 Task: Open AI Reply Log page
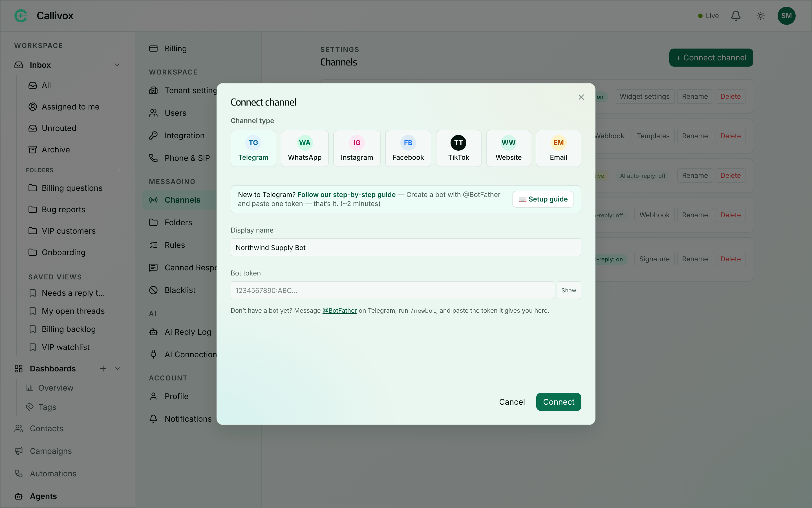180,332
